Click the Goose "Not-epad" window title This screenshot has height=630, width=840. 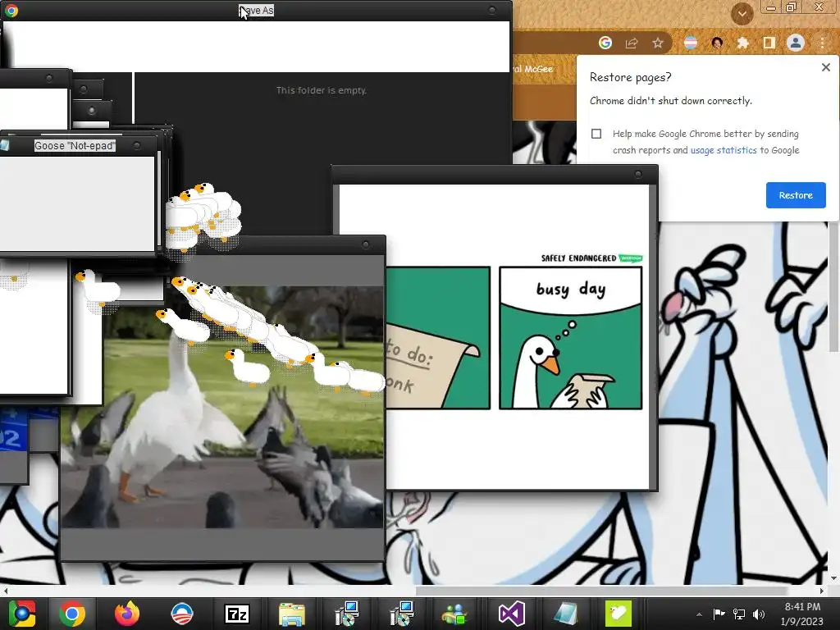point(75,146)
